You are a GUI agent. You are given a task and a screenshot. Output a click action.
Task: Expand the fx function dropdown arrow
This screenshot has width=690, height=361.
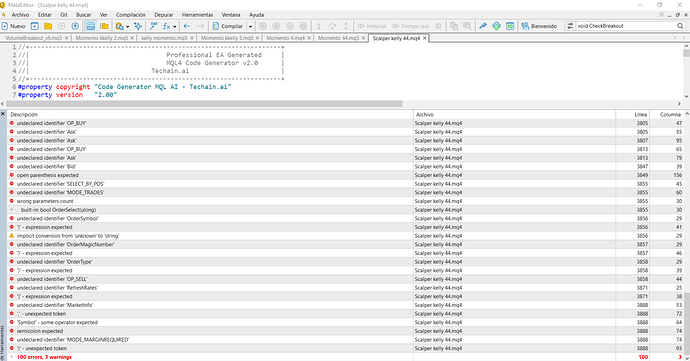175,26
